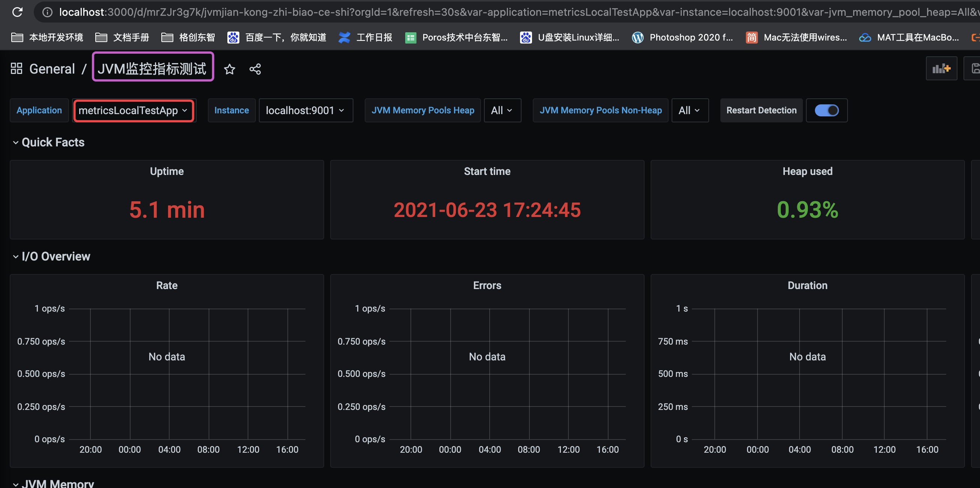Screen dimensions: 980x488
Task: Click the JVM Memory Pools Non-Heap label
Action: click(x=601, y=110)
